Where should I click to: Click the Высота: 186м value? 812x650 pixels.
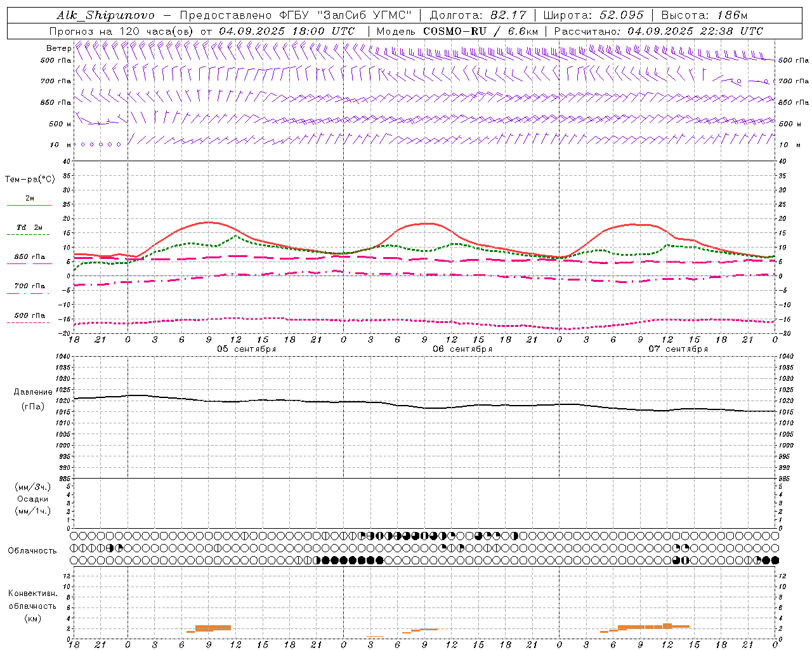pos(705,15)
